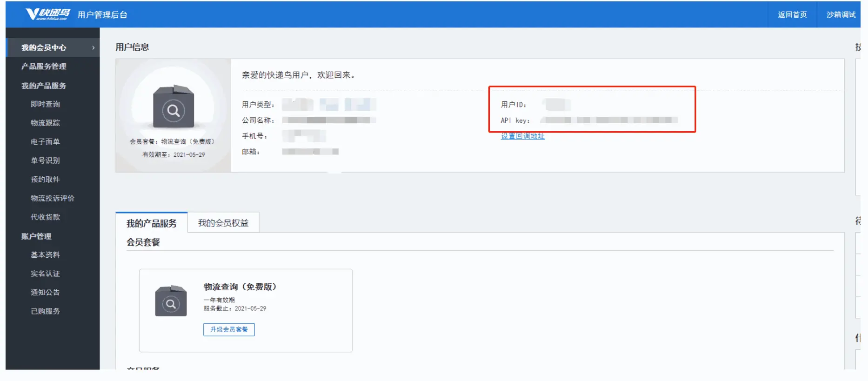Viewport: 868px width, 381px height.
Task: Select 单号识别 menu entry
Action: coord(45,160)
